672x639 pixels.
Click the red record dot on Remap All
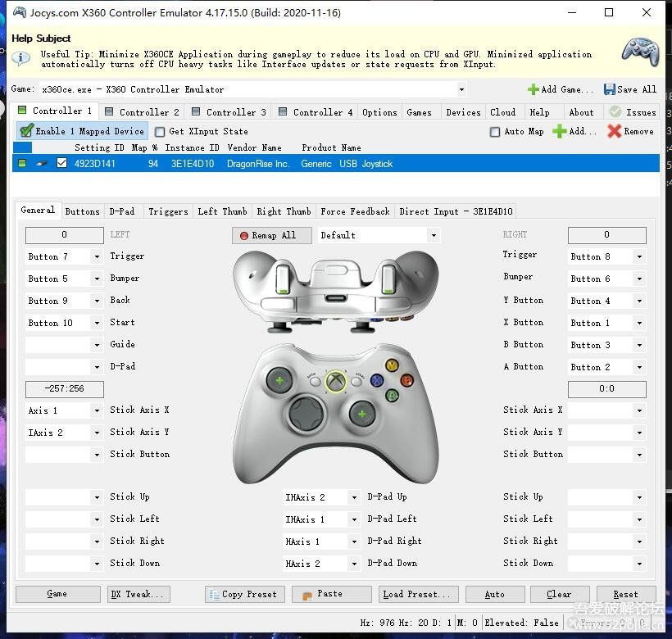pyautogui.click(x=244, y=236)
